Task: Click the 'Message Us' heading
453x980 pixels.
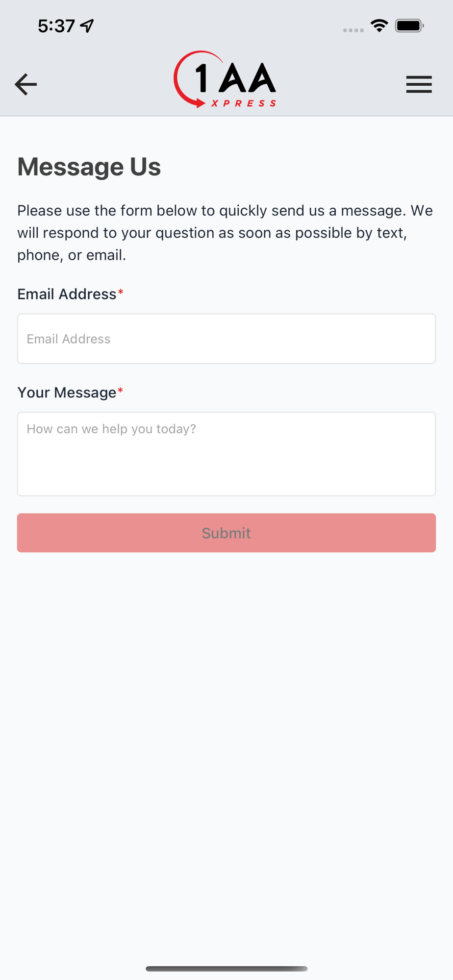Action: [89, 167]
